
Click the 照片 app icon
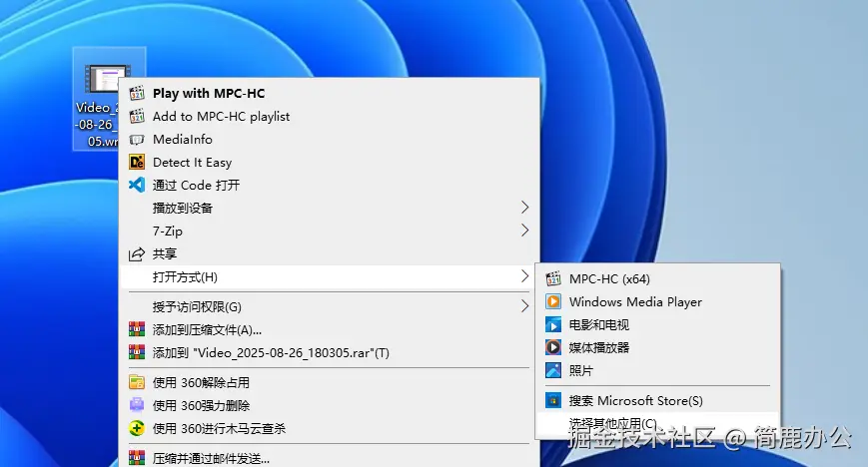pos(553,370)
